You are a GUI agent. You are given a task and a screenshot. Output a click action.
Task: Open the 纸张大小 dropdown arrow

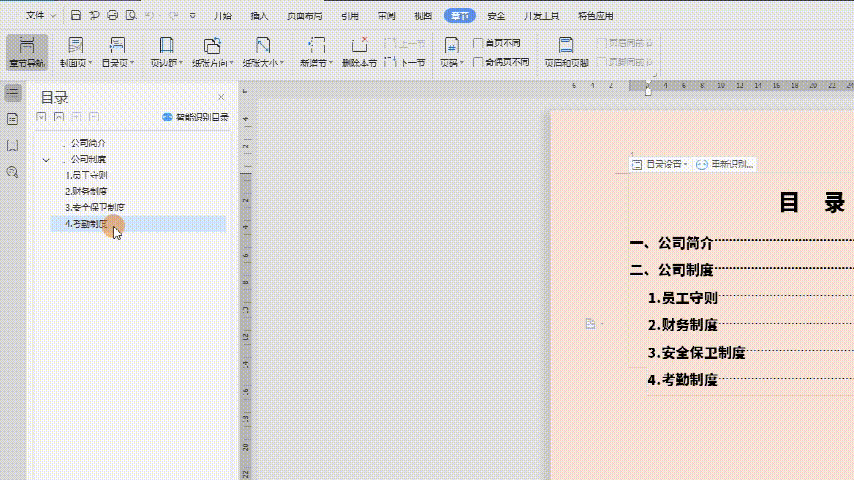pyautogui.click(x=282, y=63)
